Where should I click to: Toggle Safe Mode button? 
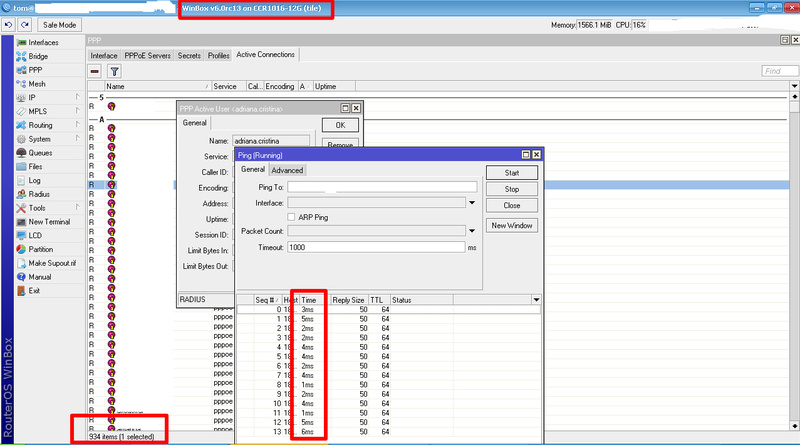pyautogui.click(x=59, y=24)
